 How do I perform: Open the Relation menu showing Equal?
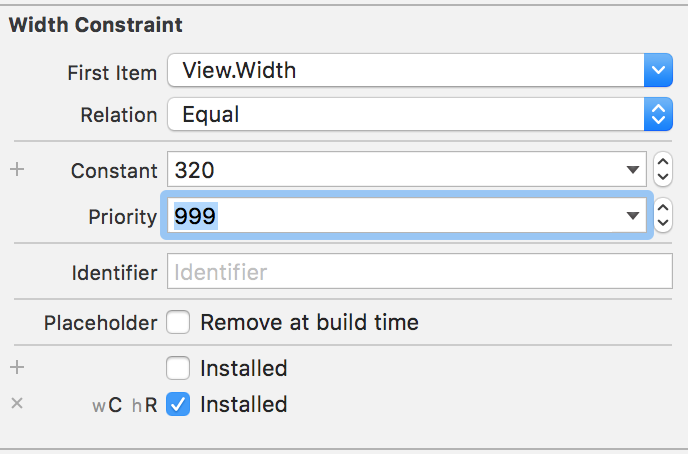click(405, 115)
